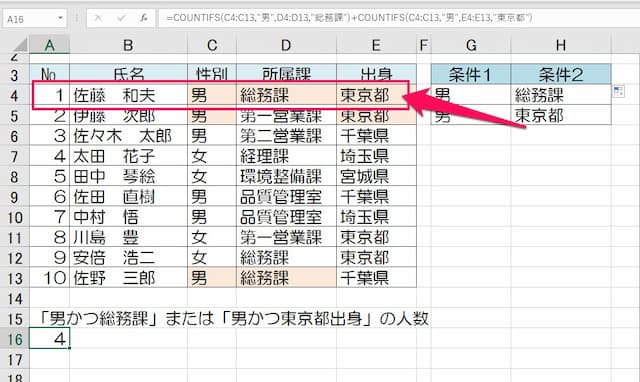640x382 pixels.
Task: Click 東京都 in row 12
Action: (x=376, y=258)
